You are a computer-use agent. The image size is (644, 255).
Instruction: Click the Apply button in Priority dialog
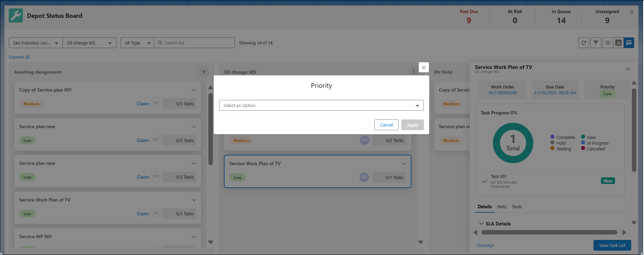pyautogui.click(x=412, y=125)
